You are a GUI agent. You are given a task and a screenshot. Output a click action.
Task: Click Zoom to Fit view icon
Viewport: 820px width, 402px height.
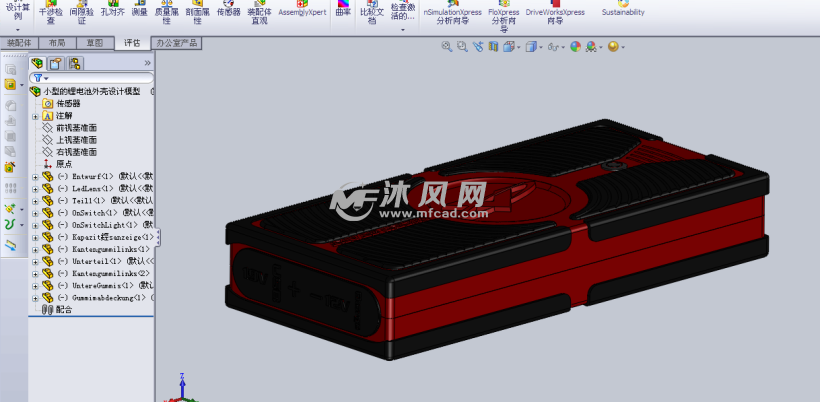click(x=447, y=47)
